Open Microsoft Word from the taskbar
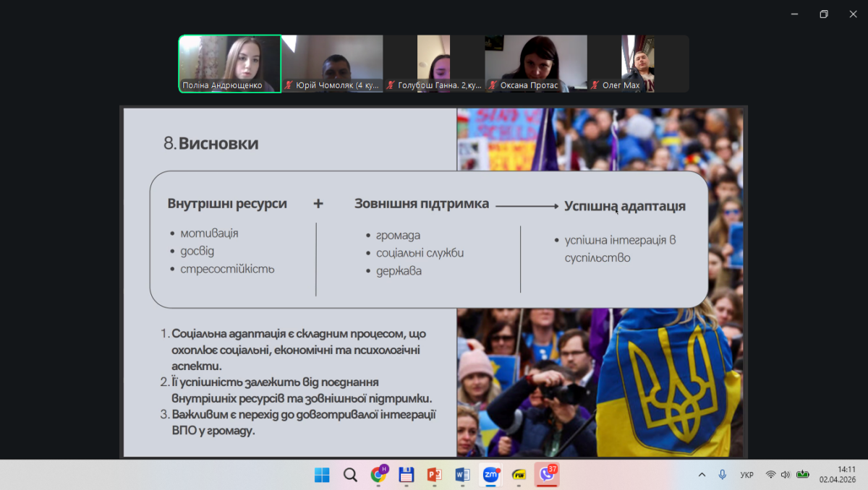The width and height of the screenshot is (868, 490). click(x=463, y=475)
